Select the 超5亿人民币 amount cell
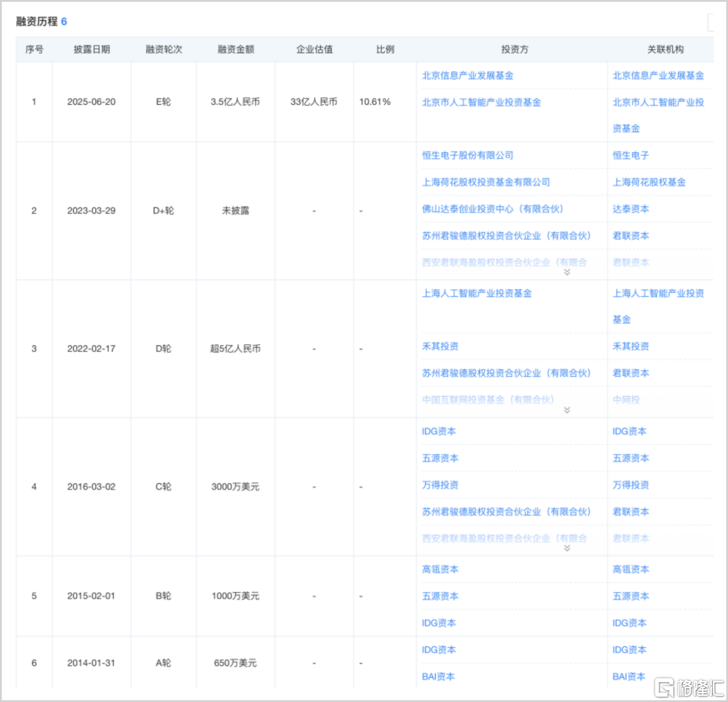This screenshot has width=728, height=702. pos(235,349)
